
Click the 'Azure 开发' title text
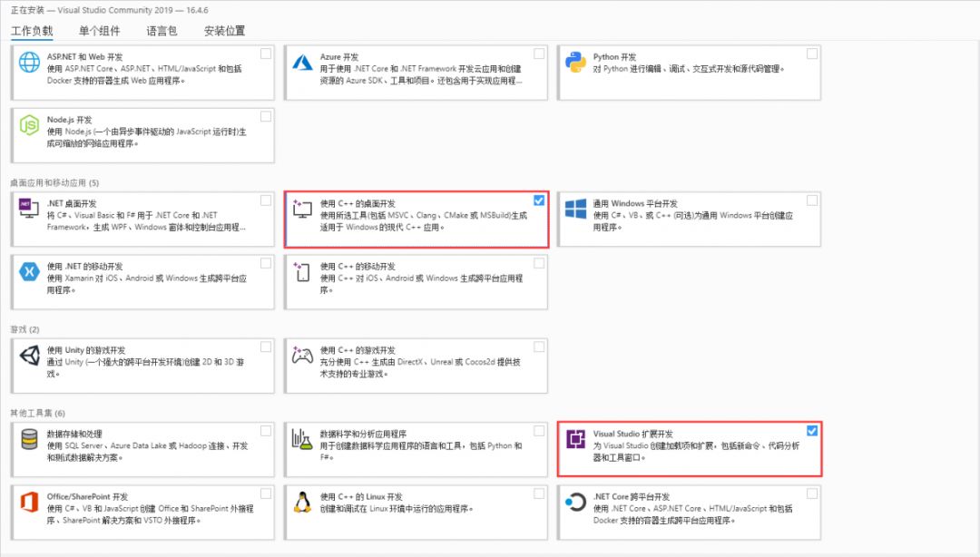[x=339, y=57]
